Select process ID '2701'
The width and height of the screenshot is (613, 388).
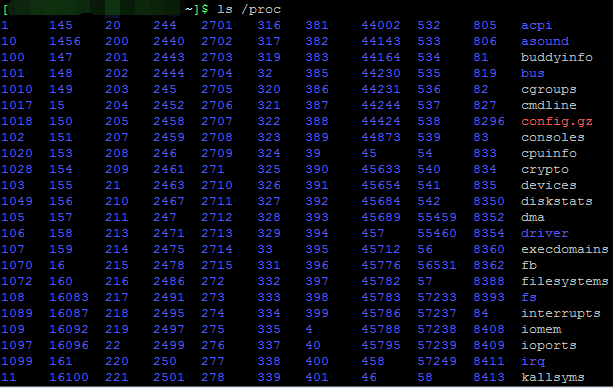[217, 25]
